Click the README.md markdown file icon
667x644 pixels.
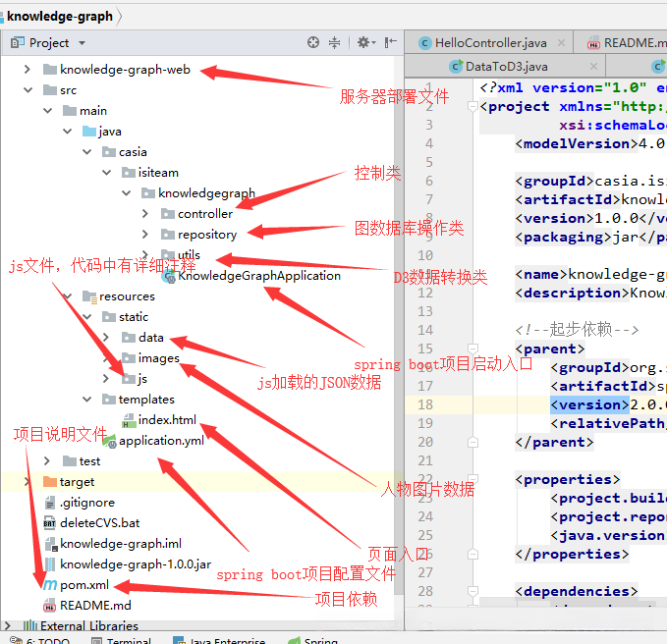[x=50, y=606]
